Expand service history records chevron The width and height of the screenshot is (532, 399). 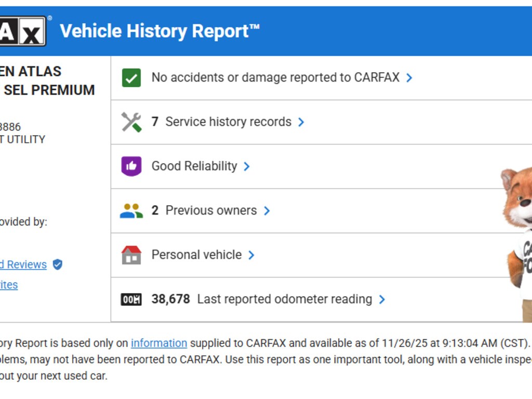pyautogui.click(x=301, y=122)
